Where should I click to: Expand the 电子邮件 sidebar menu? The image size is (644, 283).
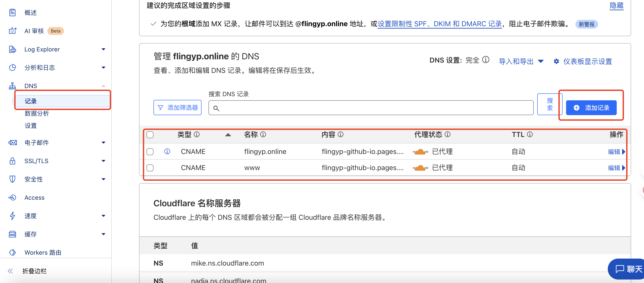tap(103, 142)
